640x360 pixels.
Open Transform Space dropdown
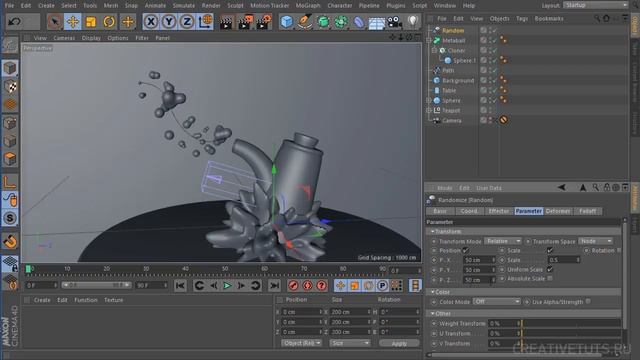tap(596, 241)
